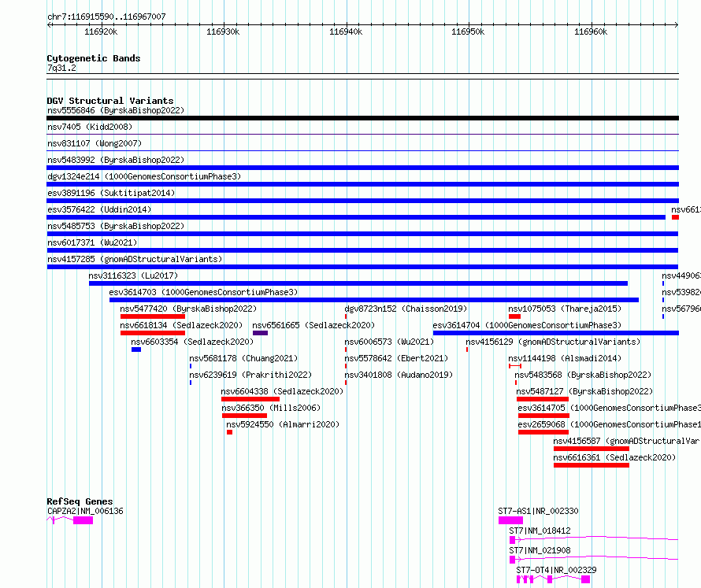Click the 7q31.2 cytogenetic band label
The height and width of the screenshot is (588, 701).
[x=61, y=68]
